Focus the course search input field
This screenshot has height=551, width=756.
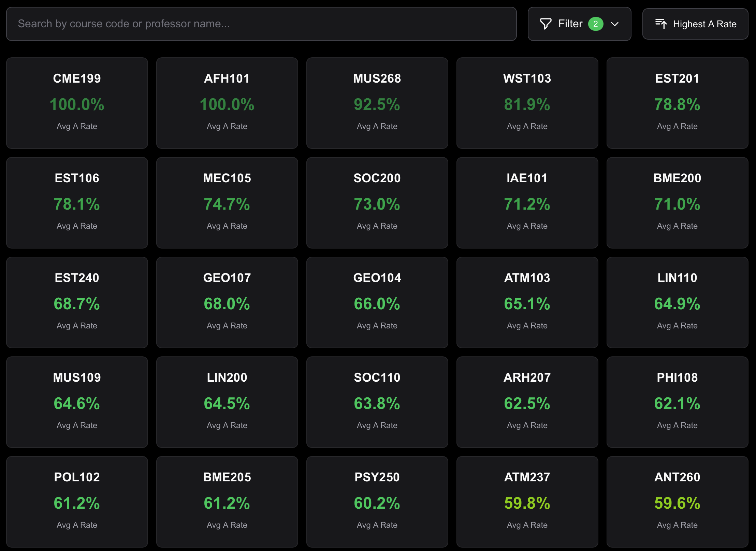(x=261, y=24)
